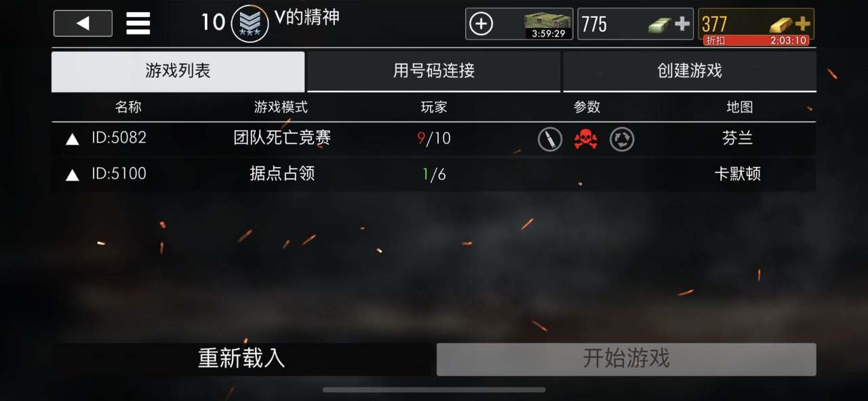
Task: Tap the back arrow button
Action: point(83,24)
